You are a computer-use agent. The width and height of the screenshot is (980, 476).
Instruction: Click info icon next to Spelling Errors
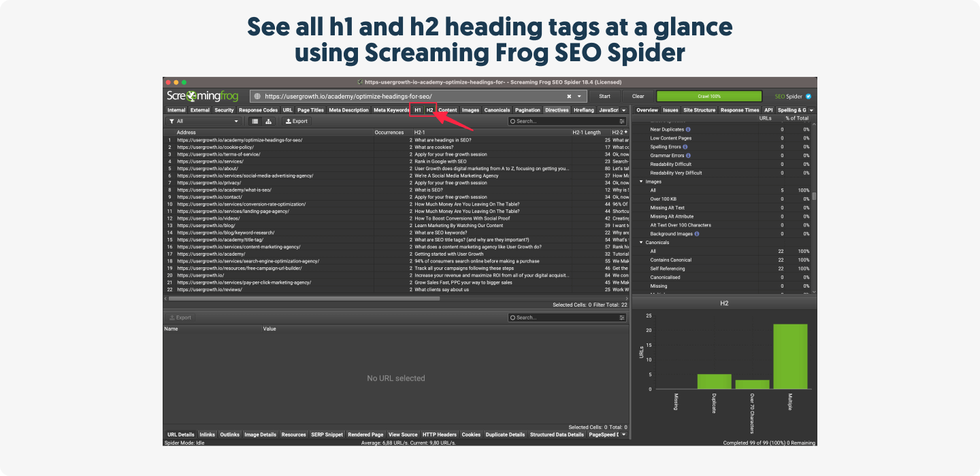pos(685,147)
